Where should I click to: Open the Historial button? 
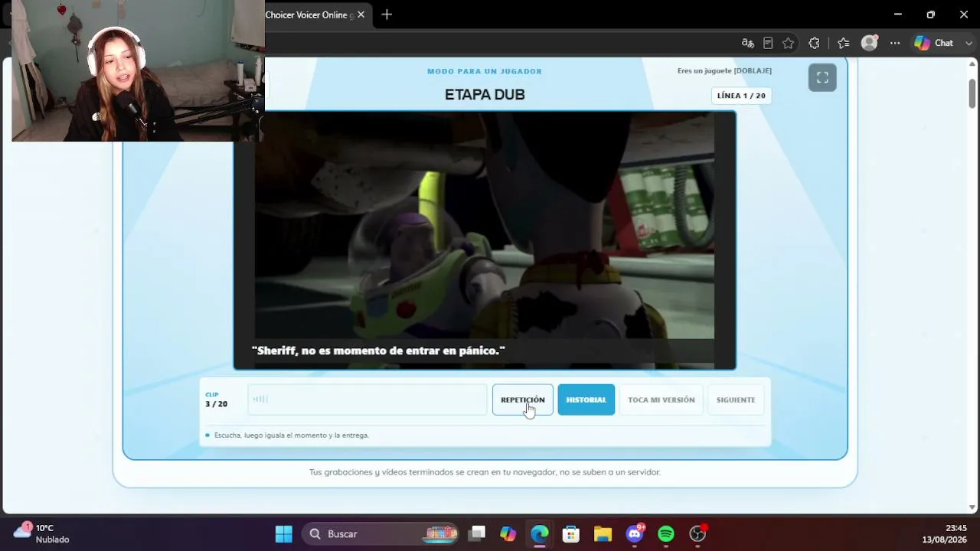(586, 399)
